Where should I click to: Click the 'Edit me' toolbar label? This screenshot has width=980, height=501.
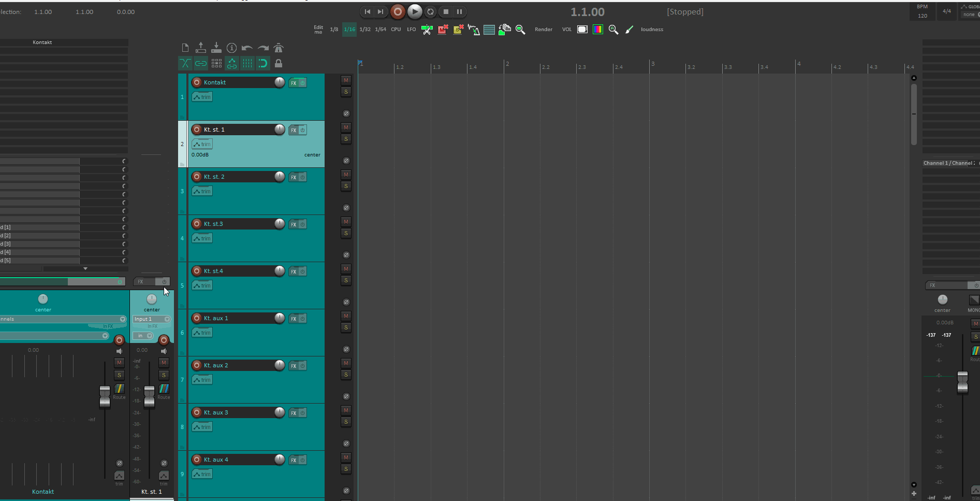[318, 30]
